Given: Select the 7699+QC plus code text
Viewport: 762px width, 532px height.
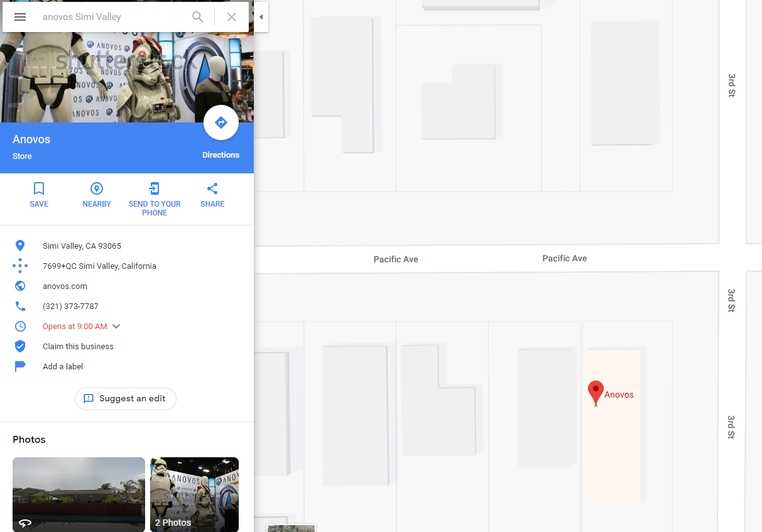Looking at the screenshot, I should coord(99,266).
